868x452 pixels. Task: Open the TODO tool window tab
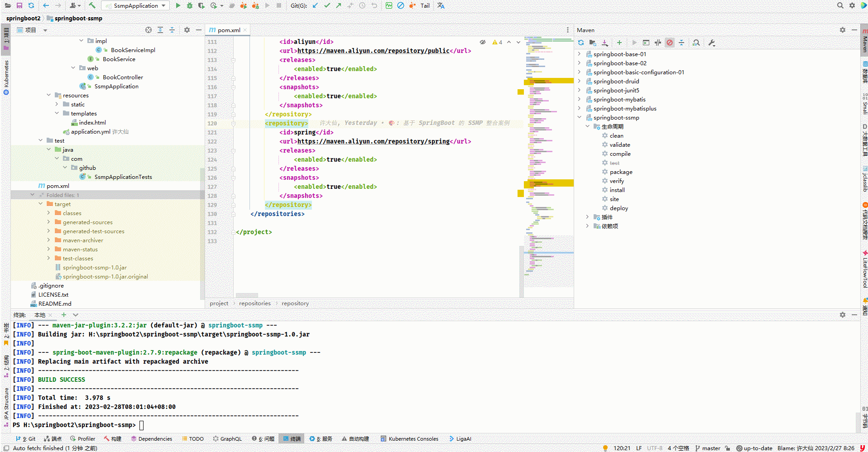tap(192, 438)
